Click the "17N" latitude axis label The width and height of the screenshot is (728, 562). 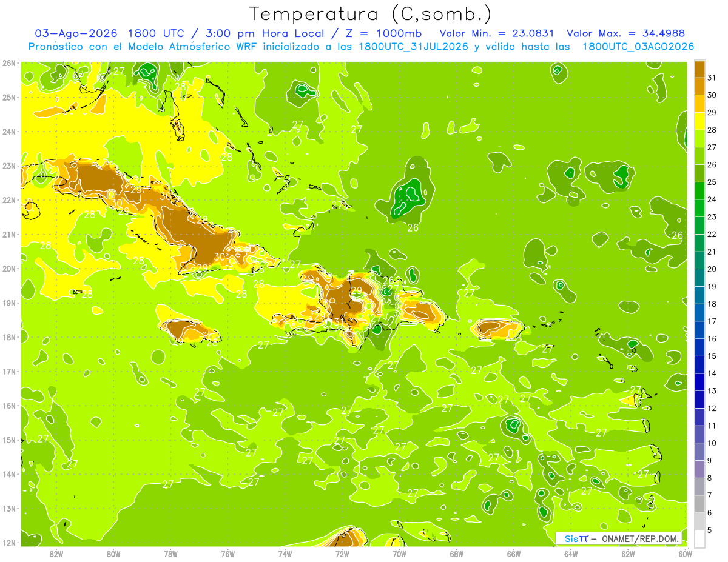point(9,371)
